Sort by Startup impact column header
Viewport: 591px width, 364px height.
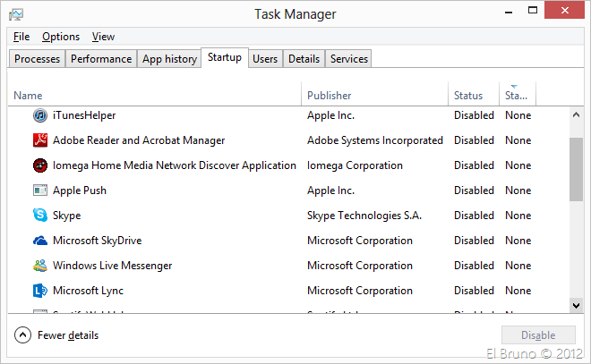click(x=516, y=96)
